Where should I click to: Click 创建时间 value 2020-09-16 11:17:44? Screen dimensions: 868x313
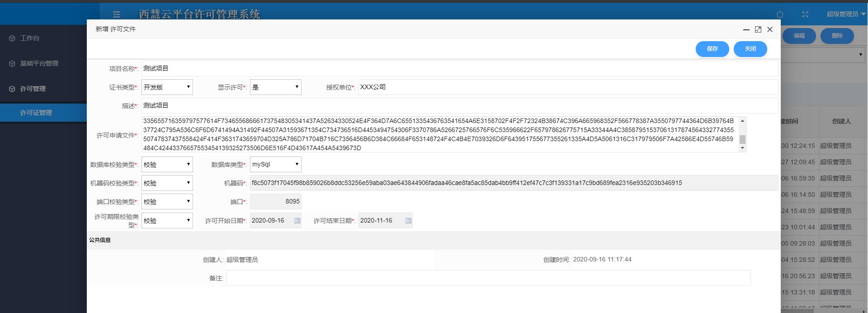click(602, 259)
